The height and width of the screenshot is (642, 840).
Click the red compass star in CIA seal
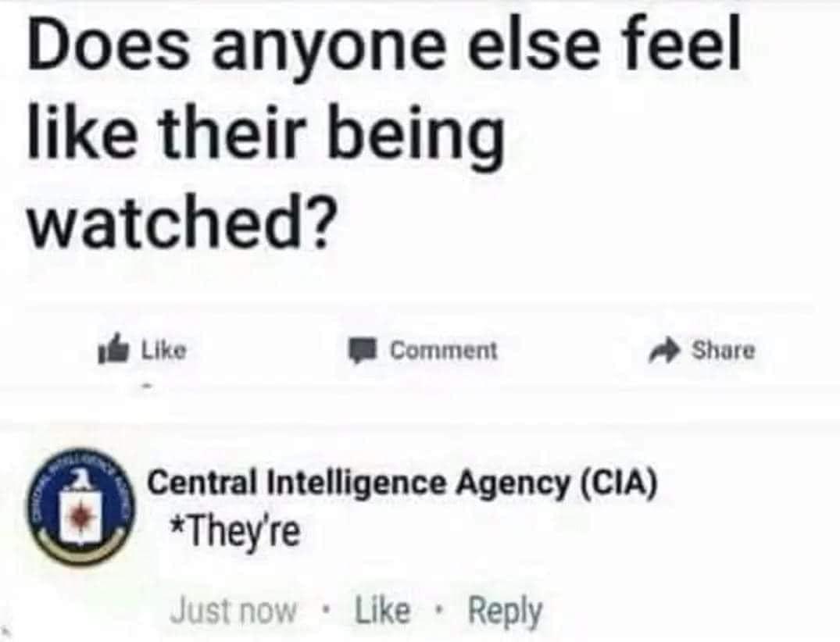[77, 517]
